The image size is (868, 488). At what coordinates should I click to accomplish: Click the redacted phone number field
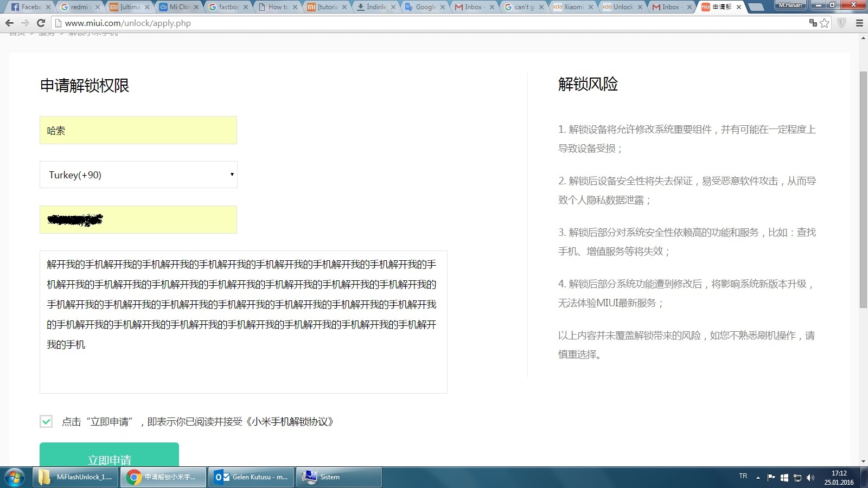[138, 220]
